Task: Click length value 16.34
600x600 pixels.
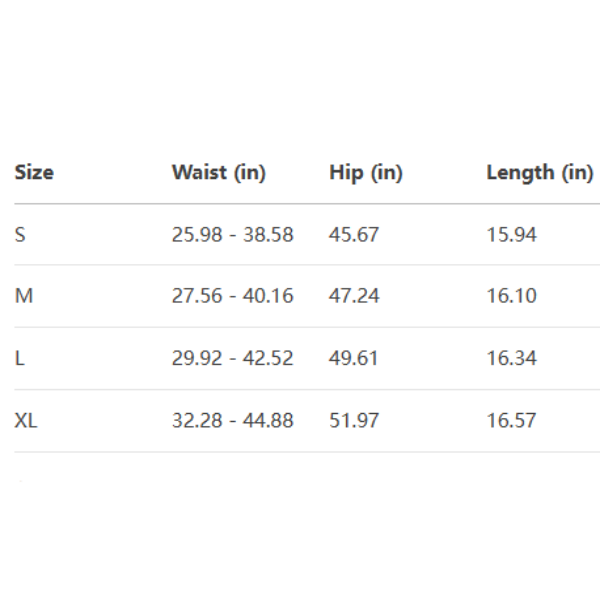Action: [511, 358]
